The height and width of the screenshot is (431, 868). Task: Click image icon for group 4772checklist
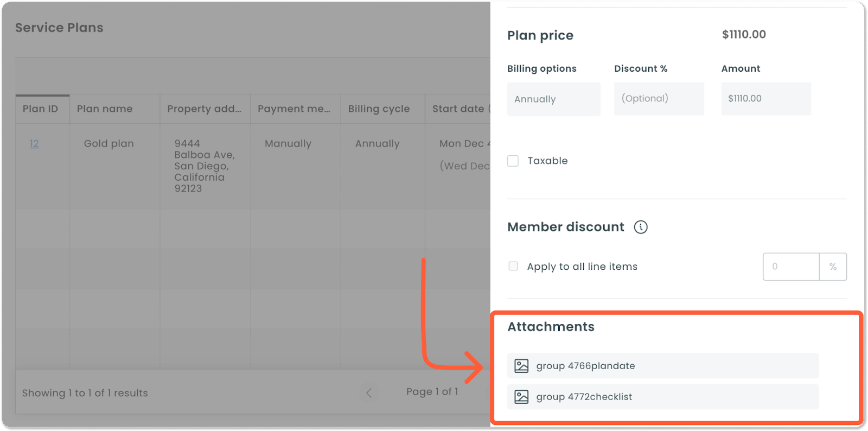[x=521, y=397]
